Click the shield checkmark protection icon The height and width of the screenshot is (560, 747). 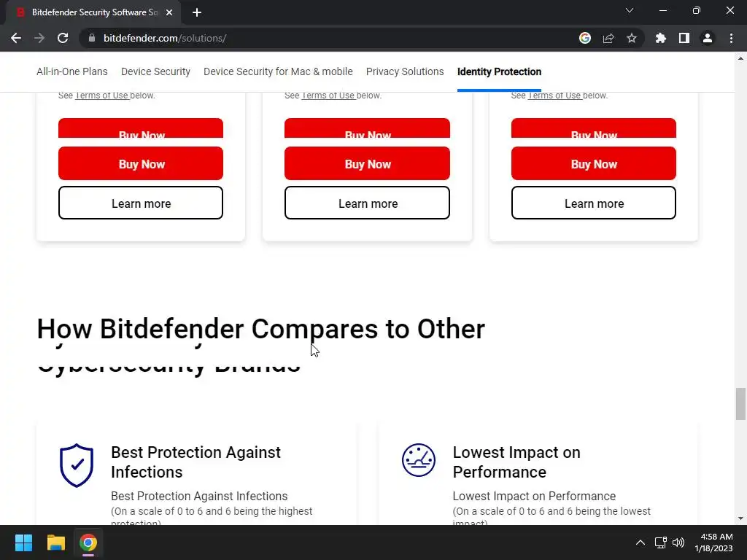click(76, 465)
